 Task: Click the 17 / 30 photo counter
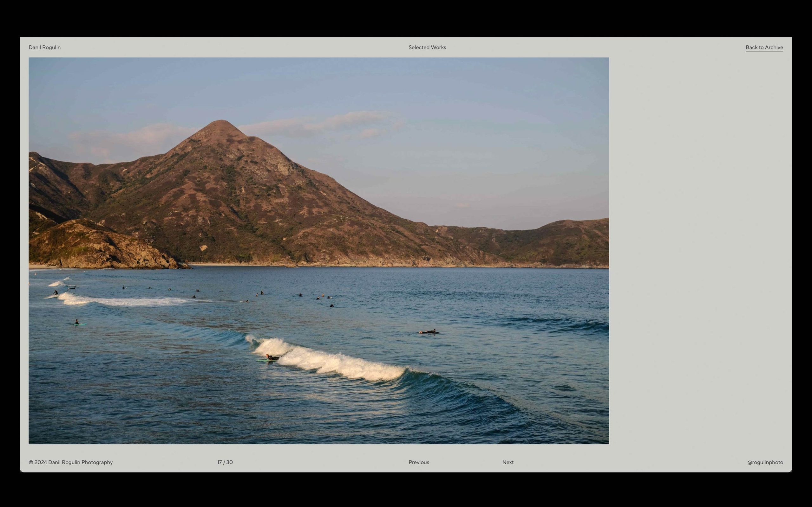tap(225, 462)
